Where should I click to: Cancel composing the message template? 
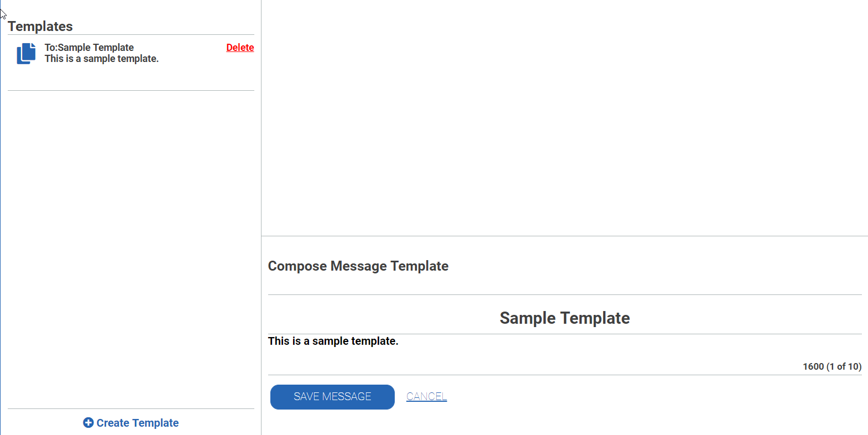[x=426, y=397]
